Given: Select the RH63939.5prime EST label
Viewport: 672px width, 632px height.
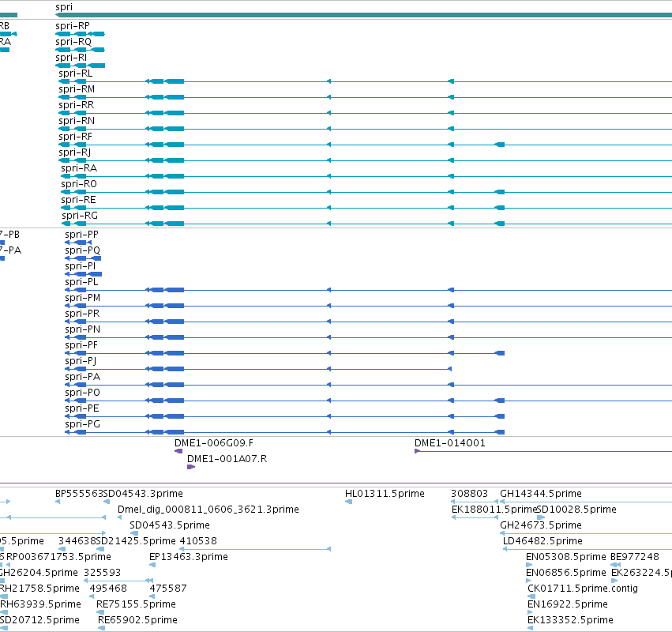Looking at the screenshot, I should [x=40, y=604].
